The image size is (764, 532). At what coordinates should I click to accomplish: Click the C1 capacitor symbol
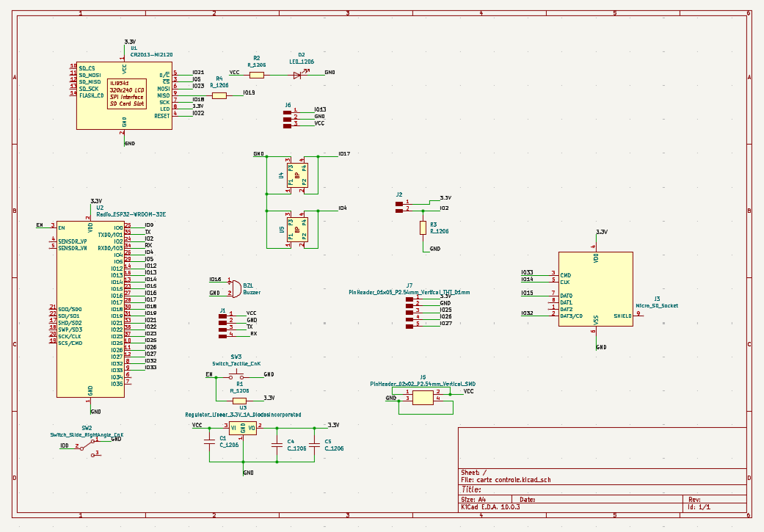(x=209, y=442)
